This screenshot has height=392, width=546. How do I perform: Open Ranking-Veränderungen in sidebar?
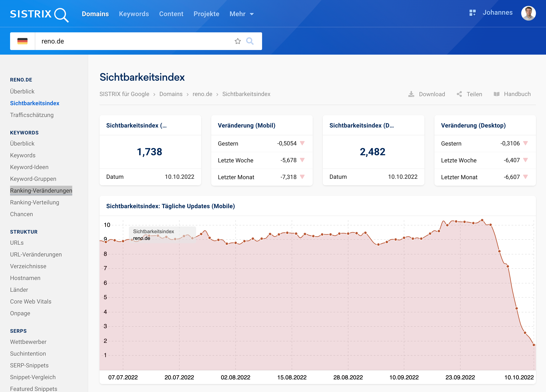41,191
